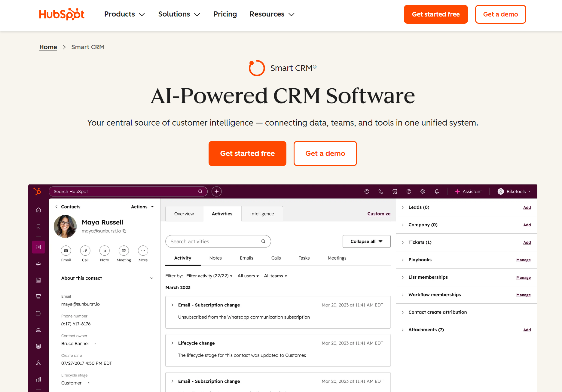
Task: Open the Products dropdown menu
Action: (124, 14)
